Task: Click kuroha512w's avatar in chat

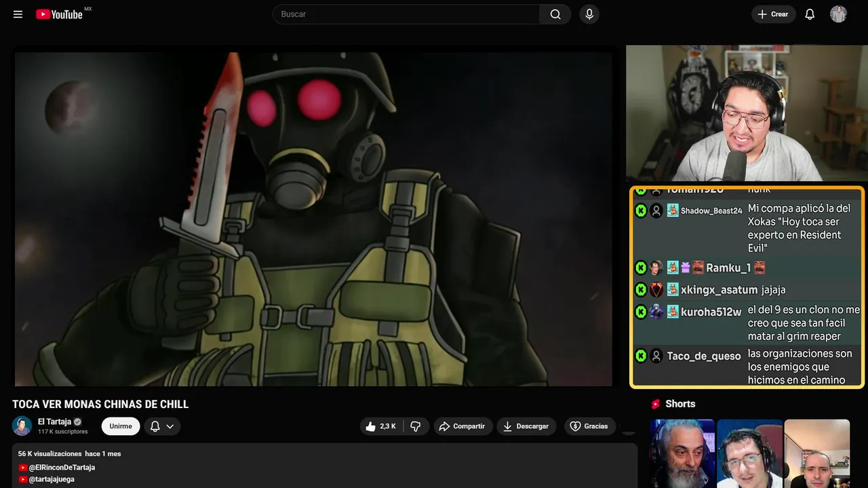Action: (656, 312)
